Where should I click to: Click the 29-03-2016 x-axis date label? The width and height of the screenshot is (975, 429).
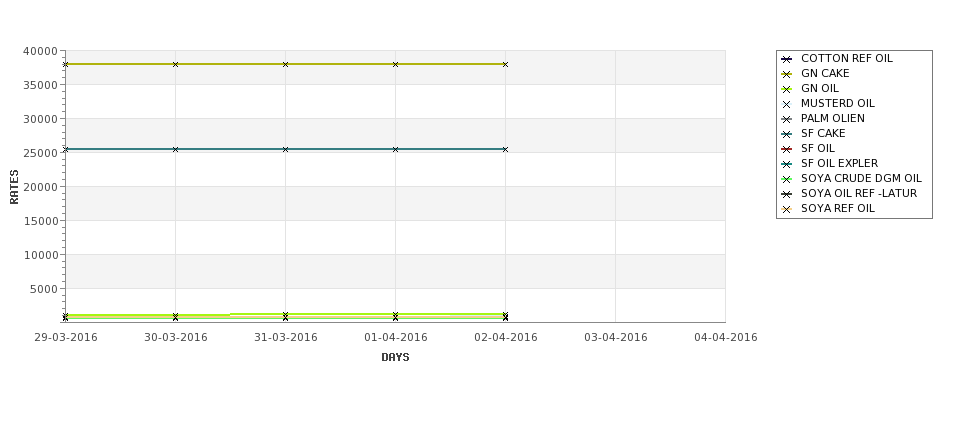pyautogui.click(x=66, y=338)
